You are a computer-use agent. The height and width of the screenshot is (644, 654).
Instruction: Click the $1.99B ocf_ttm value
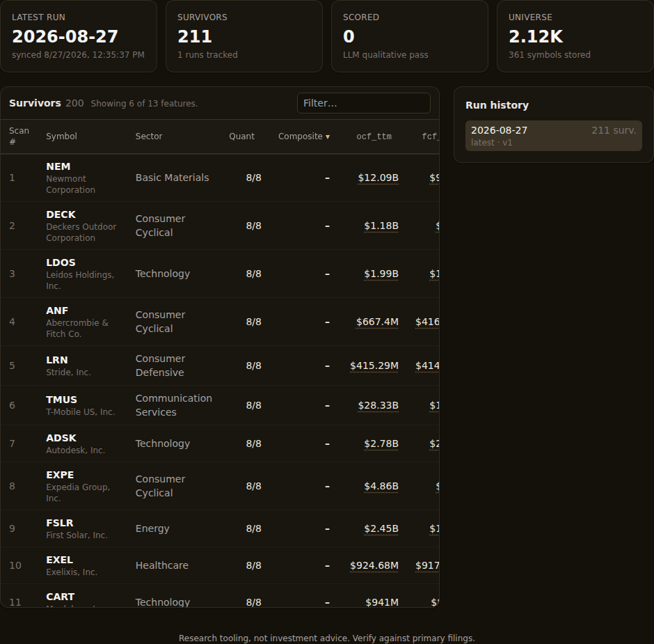click(381, 274)
